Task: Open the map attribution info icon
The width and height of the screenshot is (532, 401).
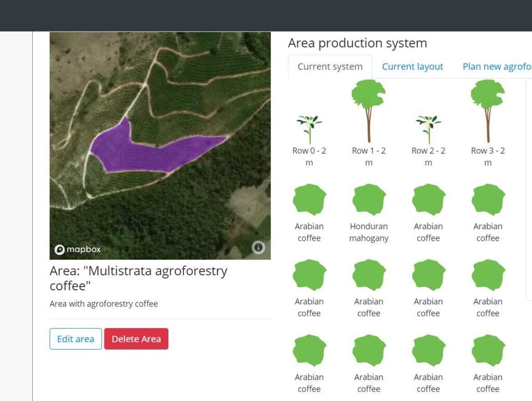Action: pyautogui.click(x=258, y=248)
